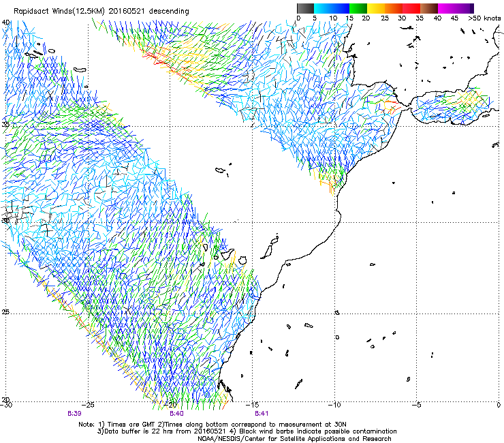Click the dark purple 45–50 knots legend swatch
The image size is (504, 443).
click(464, 8)
